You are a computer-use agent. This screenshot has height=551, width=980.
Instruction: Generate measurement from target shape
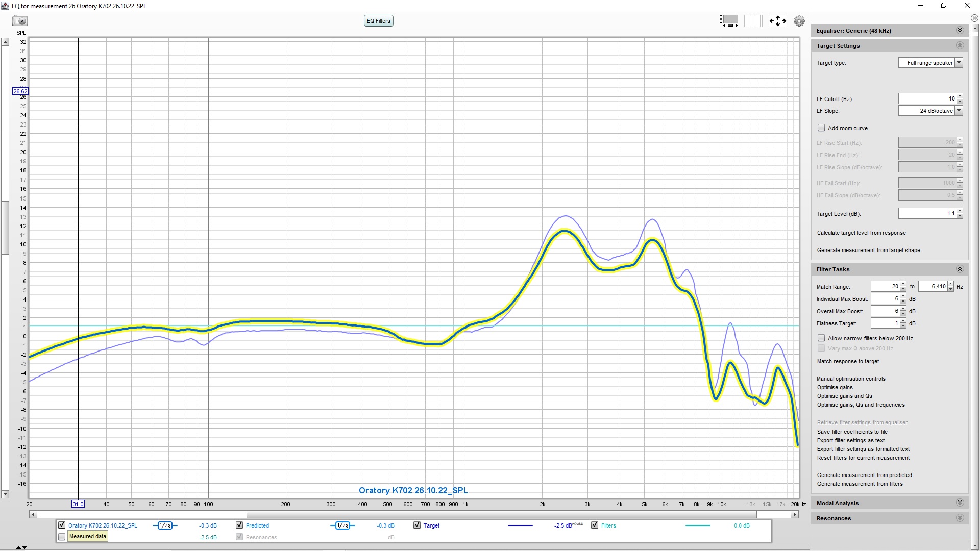point(869,251)
